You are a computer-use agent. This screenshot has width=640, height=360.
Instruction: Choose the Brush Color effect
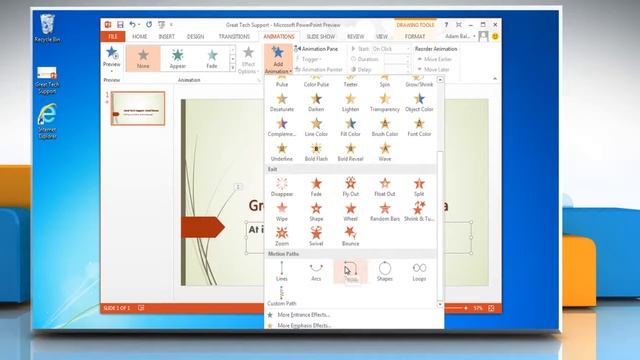tap(384, 127)
